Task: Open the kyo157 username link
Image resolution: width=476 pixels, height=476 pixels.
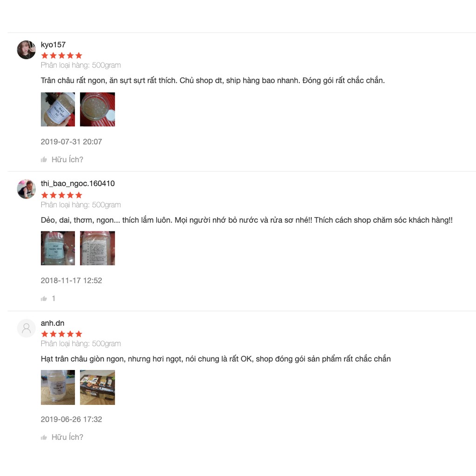Action: (x=53, y=45)
